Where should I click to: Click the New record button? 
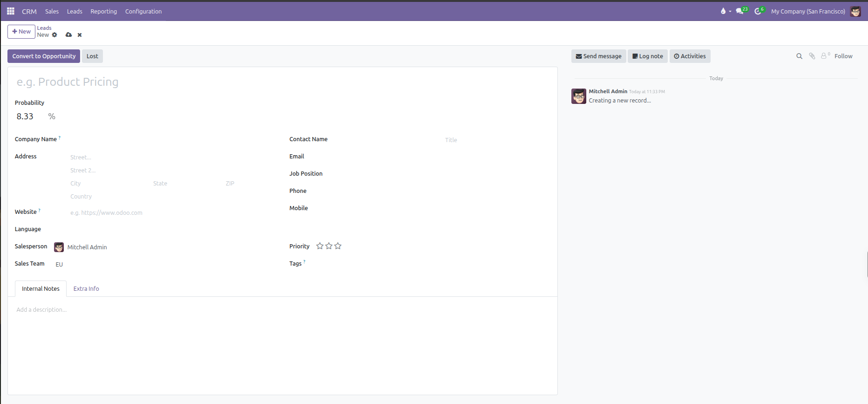tap(21, 32)
